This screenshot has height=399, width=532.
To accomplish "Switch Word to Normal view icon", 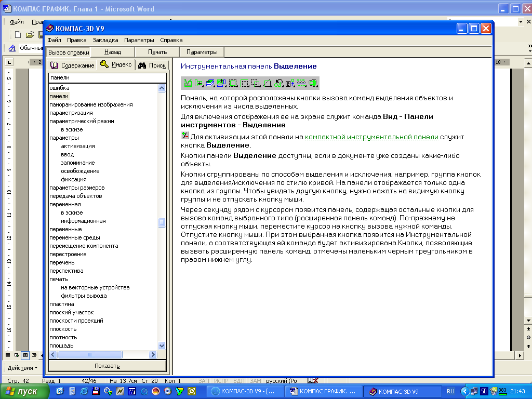I will [8, 355].
